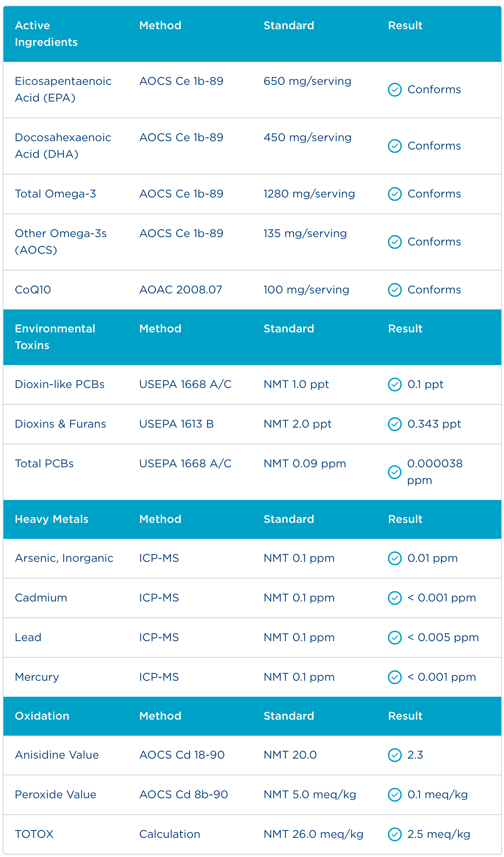Click the Active Ingredients header

click(46, 34)
